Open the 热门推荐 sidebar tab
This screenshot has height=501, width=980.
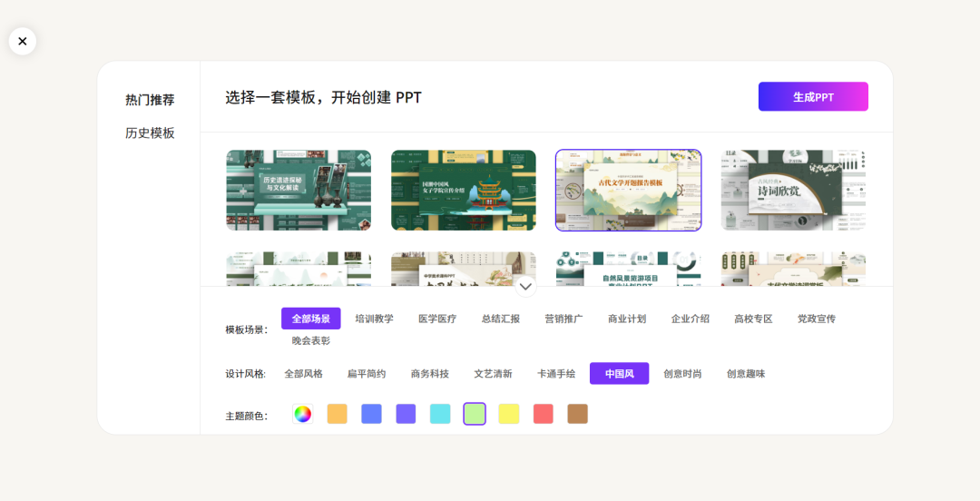pos(150,100)
